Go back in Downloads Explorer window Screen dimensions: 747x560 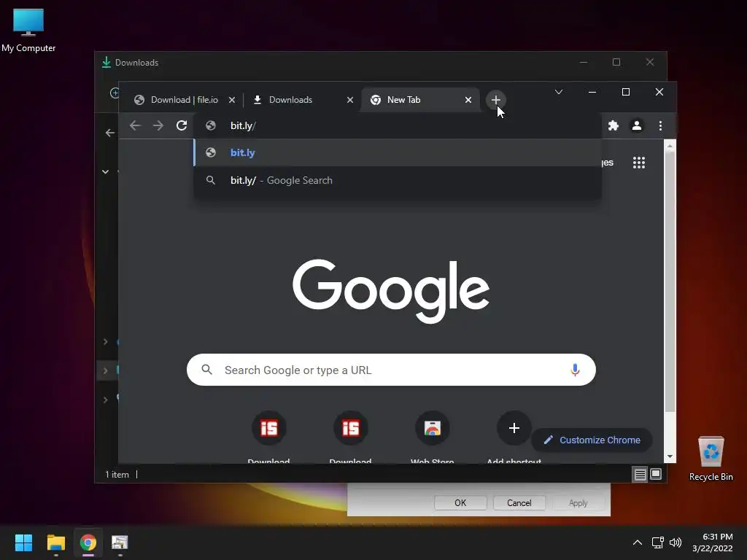(109, 133)
